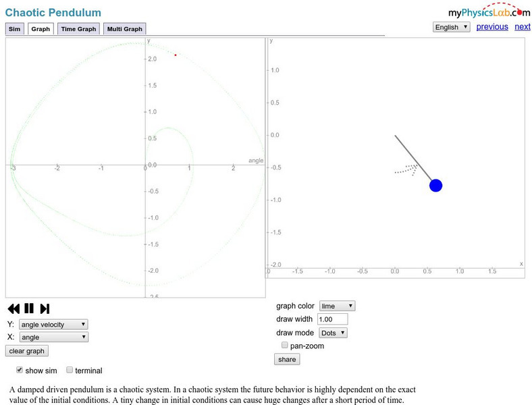Click the dotted drive torque arrow
Screen dimensions: 532x405
pos(406,169)
